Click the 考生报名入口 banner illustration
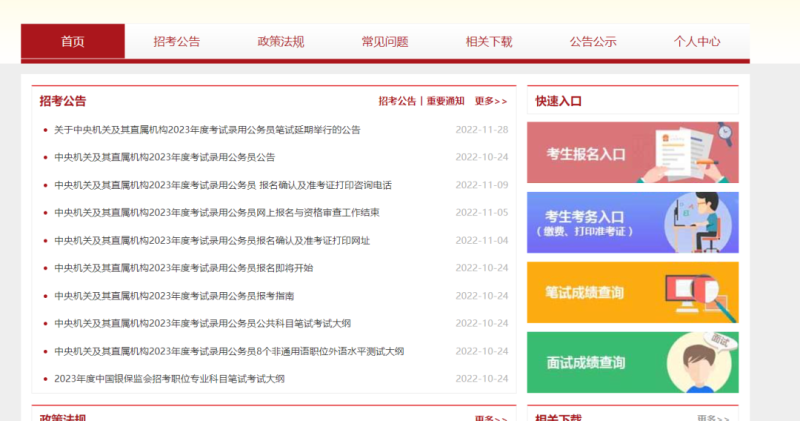This screenshot has height=421, width=800. [632, 153]
